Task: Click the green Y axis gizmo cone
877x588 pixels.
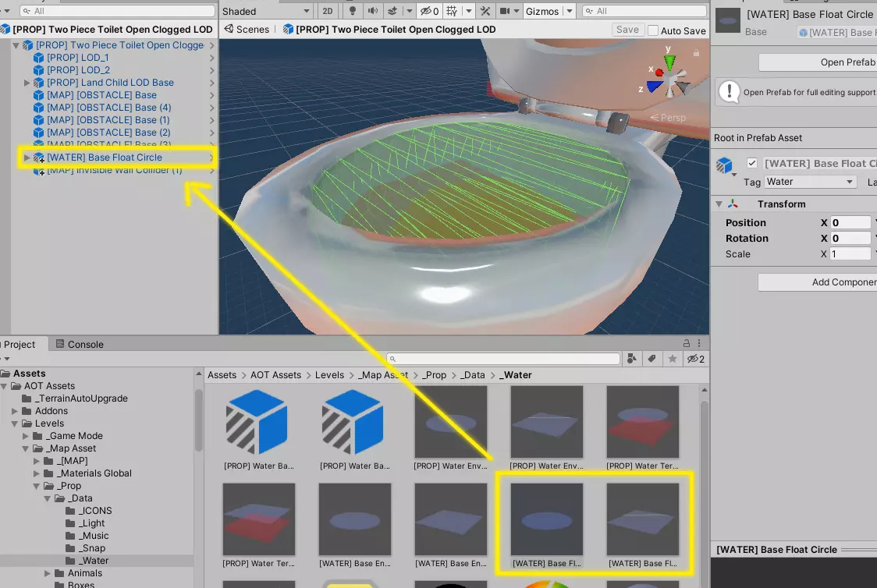Action: point(669,62)
